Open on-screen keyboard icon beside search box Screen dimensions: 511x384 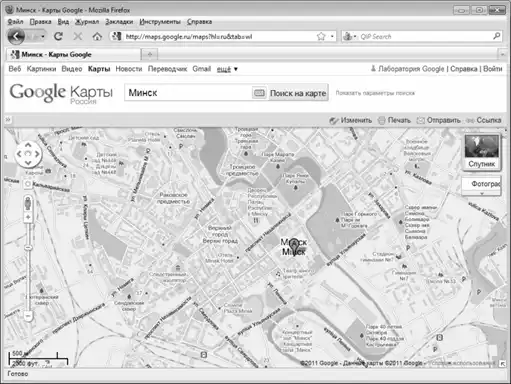259,93
